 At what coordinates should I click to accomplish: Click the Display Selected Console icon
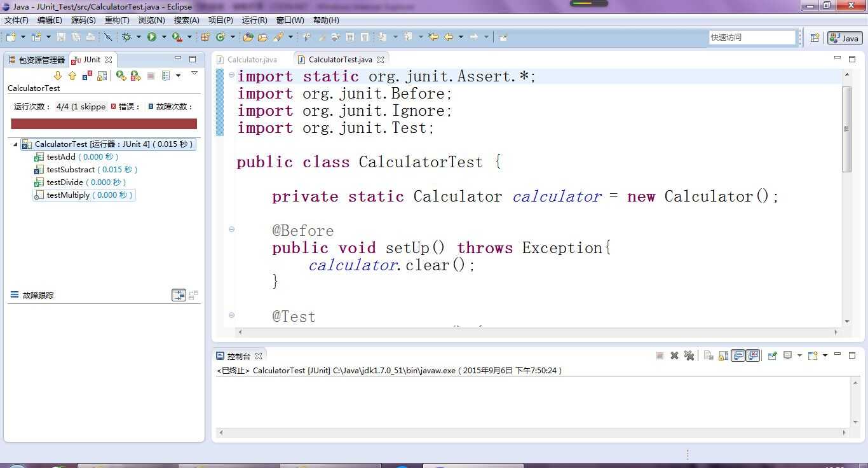787,355
